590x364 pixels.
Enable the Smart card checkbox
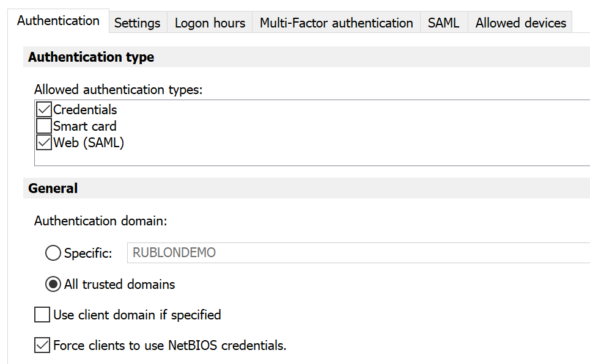(44, 126)
